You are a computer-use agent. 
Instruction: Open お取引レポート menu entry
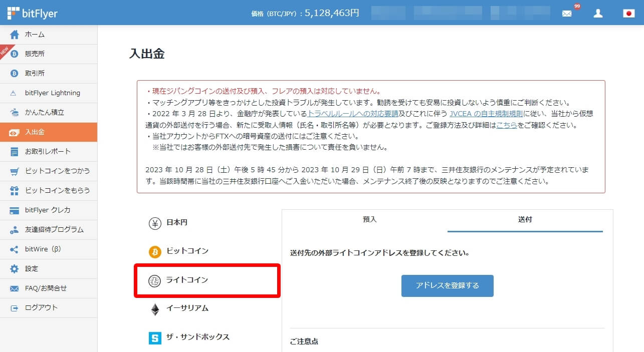coord(49,152)
